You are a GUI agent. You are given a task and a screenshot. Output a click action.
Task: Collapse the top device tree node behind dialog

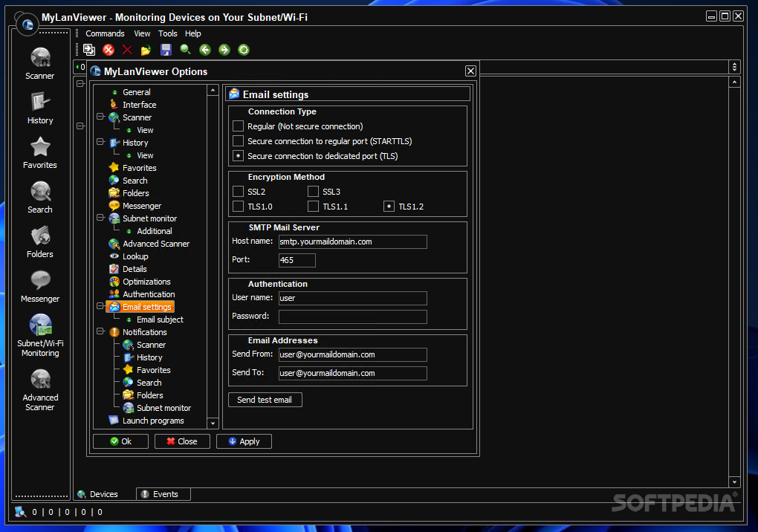[x=80, y=84]
